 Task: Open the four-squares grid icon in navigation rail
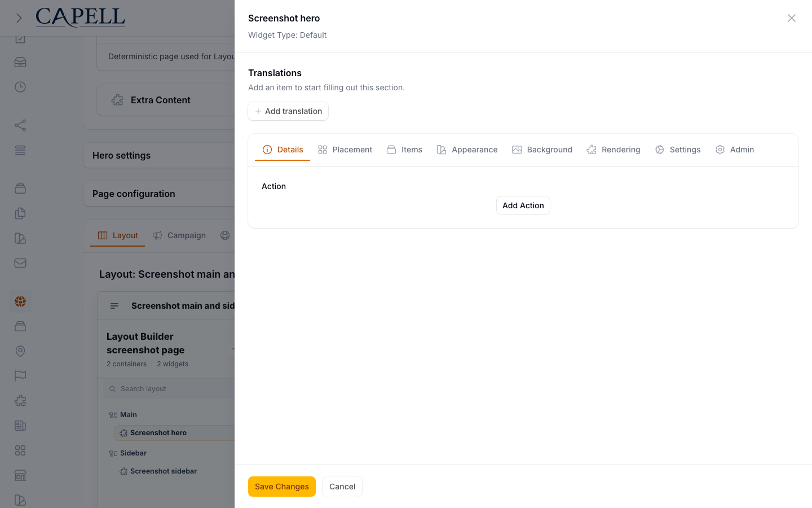(x=20, y=450)
